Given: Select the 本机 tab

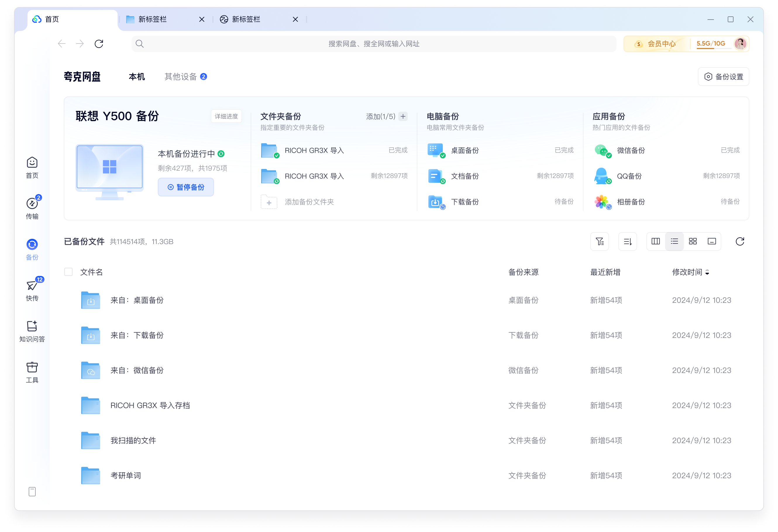Looking at the screenshot, I should [137, 77].
